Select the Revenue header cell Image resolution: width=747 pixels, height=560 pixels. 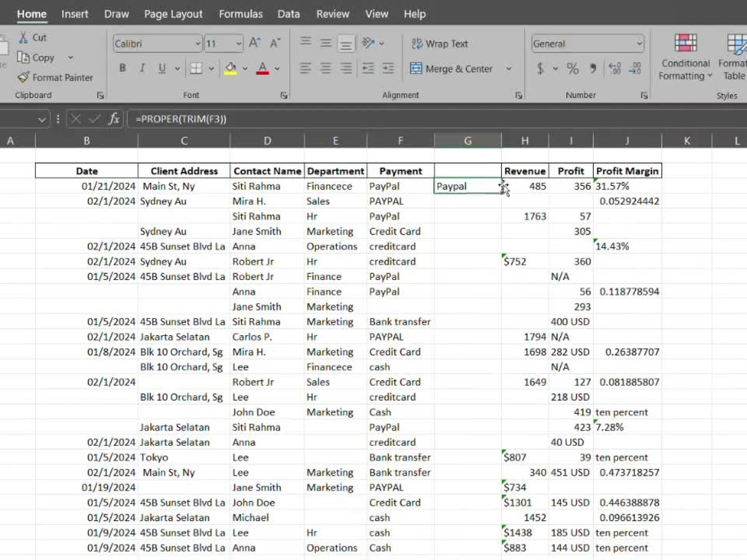click(525, 171)
